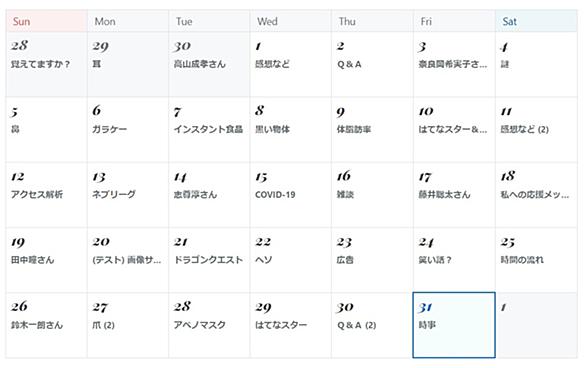Open the ドラゴンクエスト post on the 21st
This screenshot has width=586, height=368.
tap(209, 260)
